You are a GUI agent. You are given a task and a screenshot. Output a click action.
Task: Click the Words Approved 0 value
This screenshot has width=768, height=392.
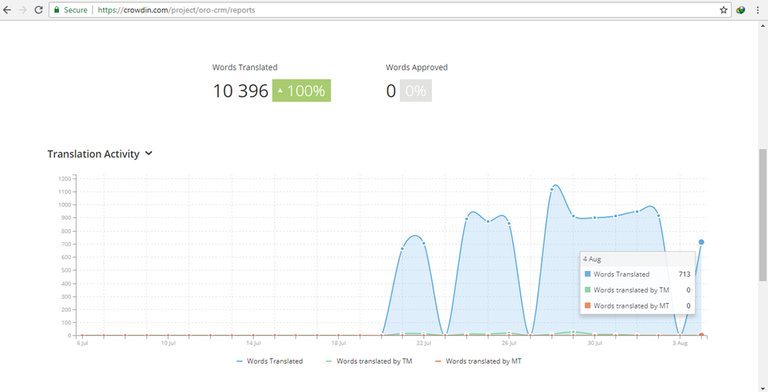pyautogui.click(x=391, y=91)
